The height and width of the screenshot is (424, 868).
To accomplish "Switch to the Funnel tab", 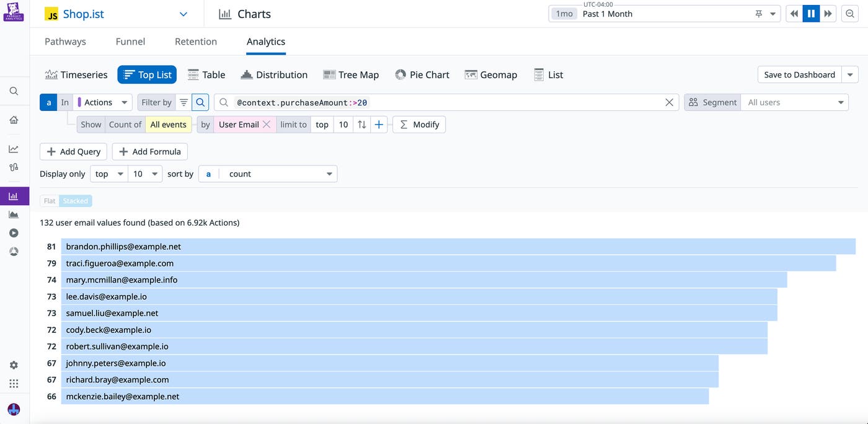I will coord(130,42).
